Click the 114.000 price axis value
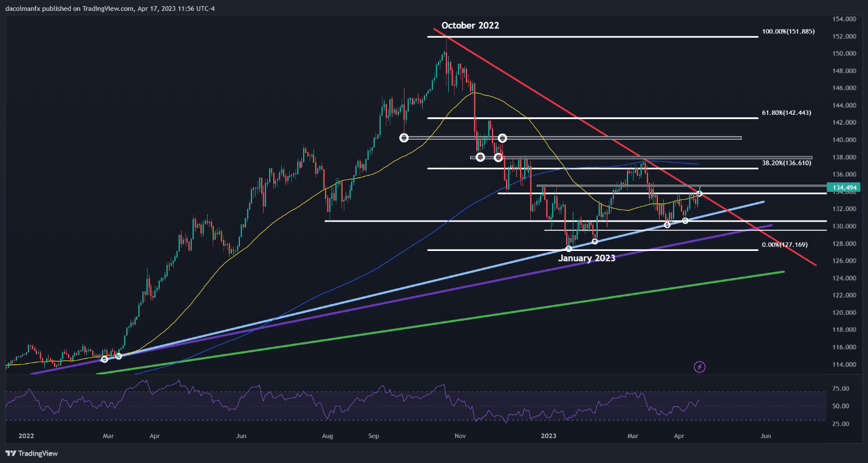Viewport: 868px width, 463px height. click(843, 365)
